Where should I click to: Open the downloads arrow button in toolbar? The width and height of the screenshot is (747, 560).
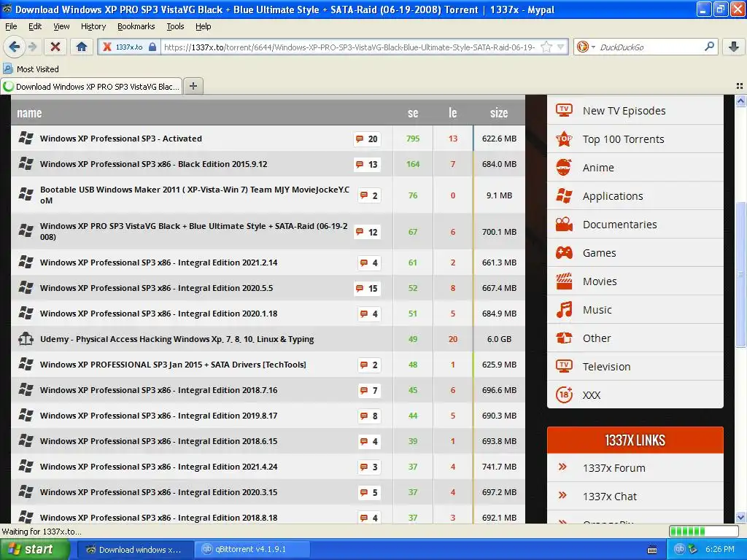pos(734,47)
